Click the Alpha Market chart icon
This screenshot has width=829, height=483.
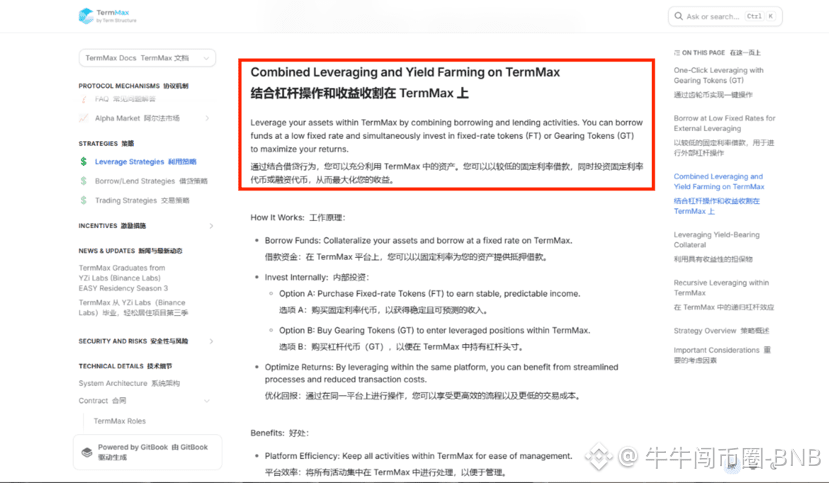pyautogui.click(x=84, y=118)
